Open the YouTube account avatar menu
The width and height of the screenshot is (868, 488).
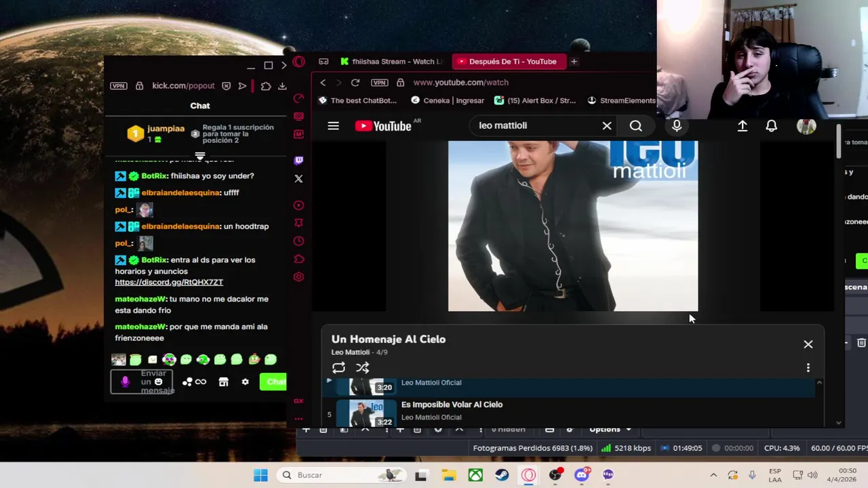(806, 126)
